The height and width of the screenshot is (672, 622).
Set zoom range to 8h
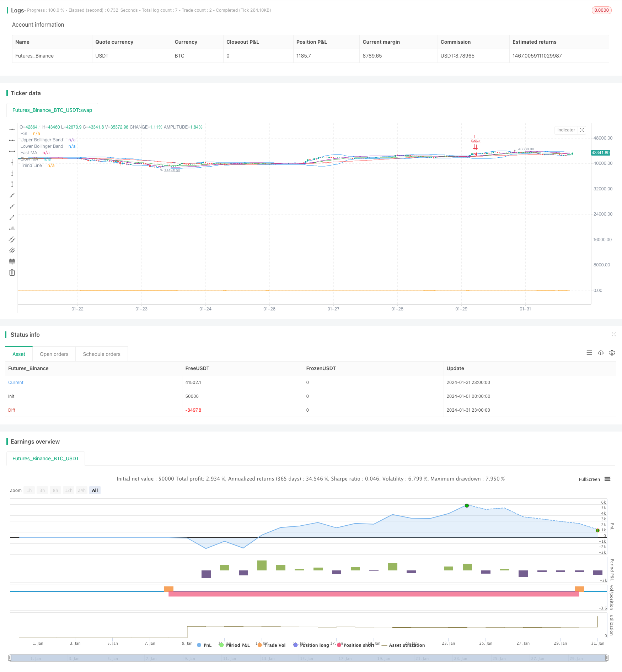tap(55, 491)
